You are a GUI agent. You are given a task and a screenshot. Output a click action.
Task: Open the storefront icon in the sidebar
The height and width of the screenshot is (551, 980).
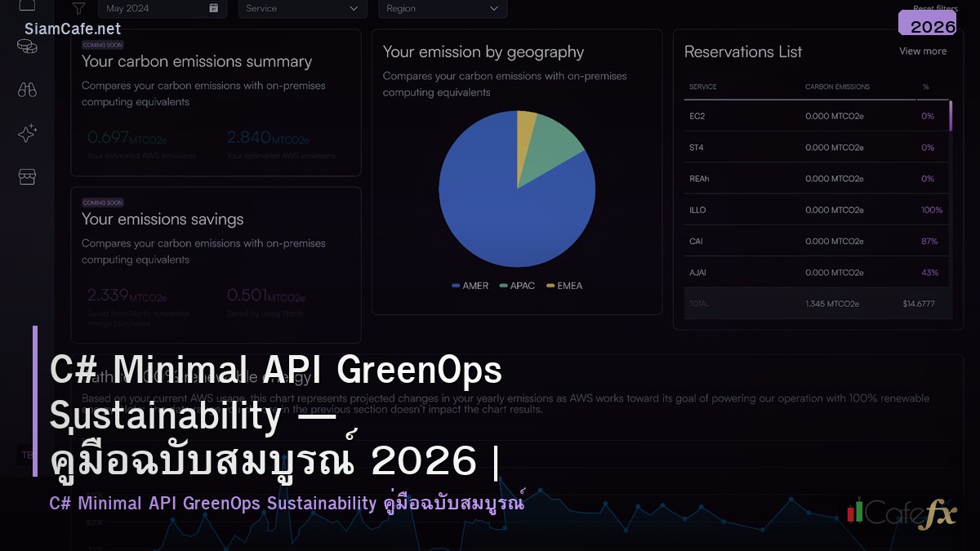(27, 176)
